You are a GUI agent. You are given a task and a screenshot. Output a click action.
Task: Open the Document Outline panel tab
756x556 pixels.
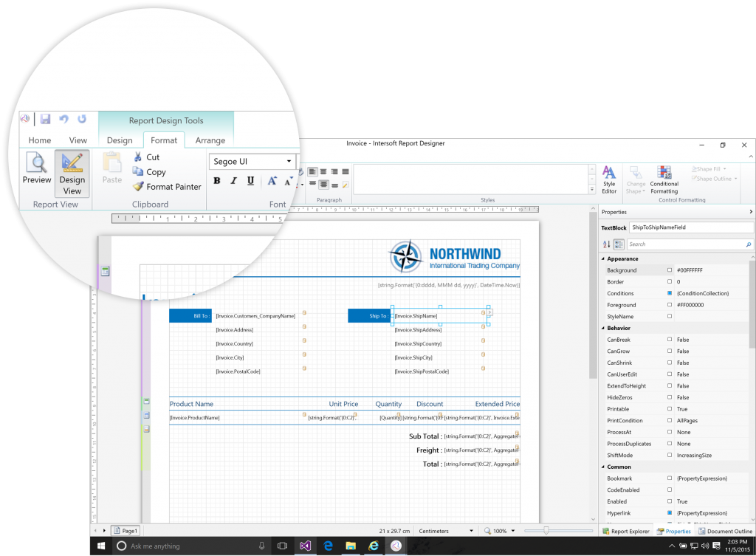[725, 532]
